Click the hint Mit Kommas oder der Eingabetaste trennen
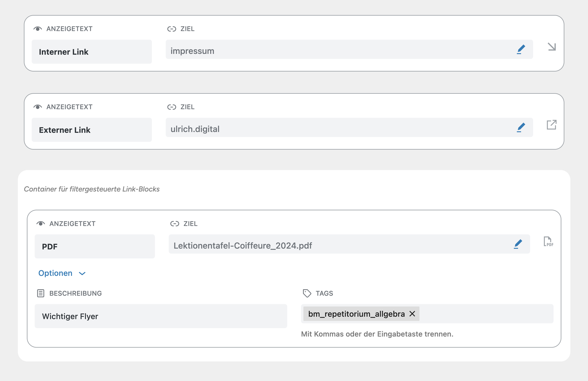The width and height of the screenshot is (588, 381). [x=377, y=334]
